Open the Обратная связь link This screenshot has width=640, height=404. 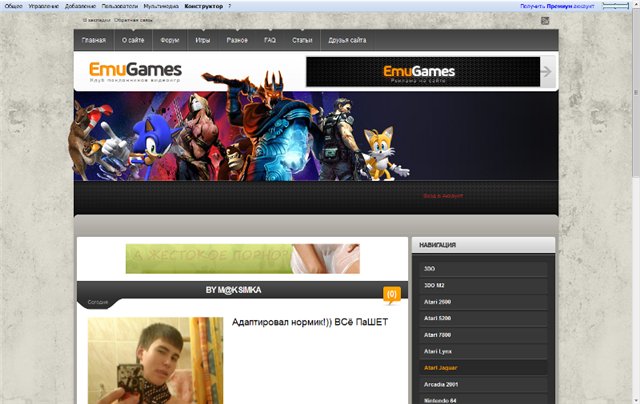[x=133, y=20]
